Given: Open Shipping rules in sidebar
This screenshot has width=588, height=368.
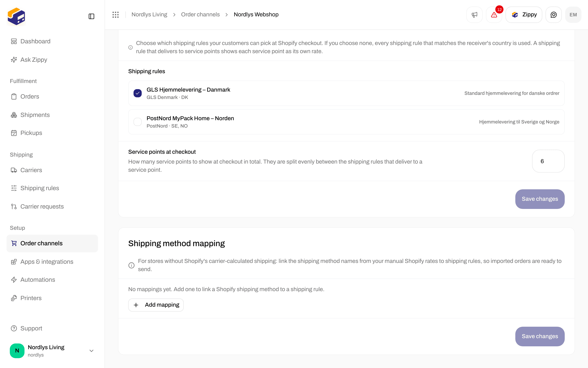Looking at the screenshot, I should click(52, 188).
